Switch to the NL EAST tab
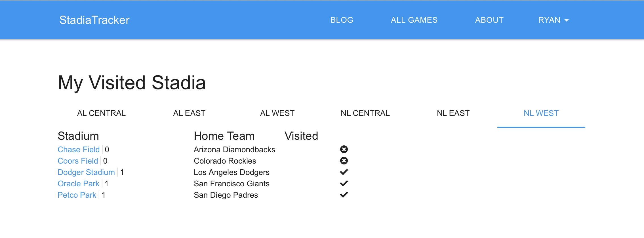Screen dimensions: 644x238 tap(453, 113)
